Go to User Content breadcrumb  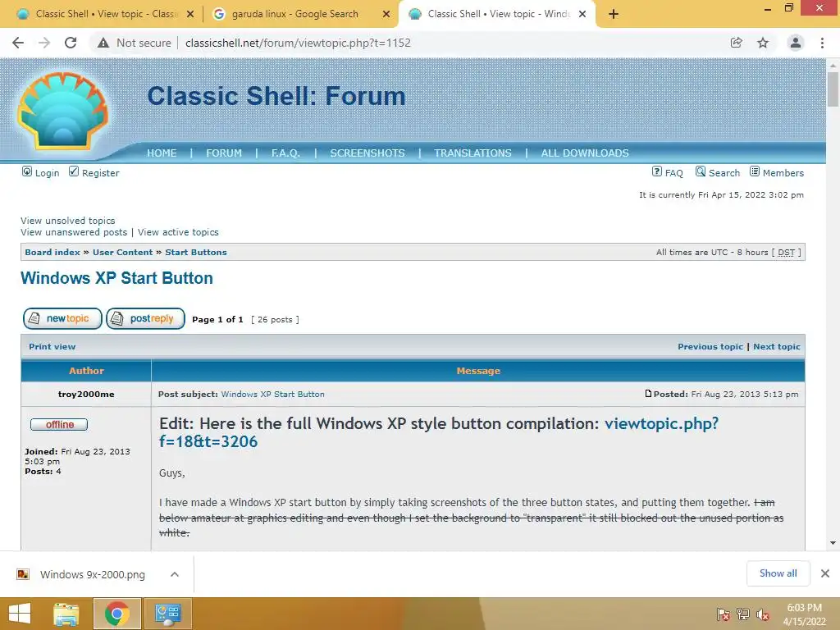pyautogui.click(x=123, y=253)
